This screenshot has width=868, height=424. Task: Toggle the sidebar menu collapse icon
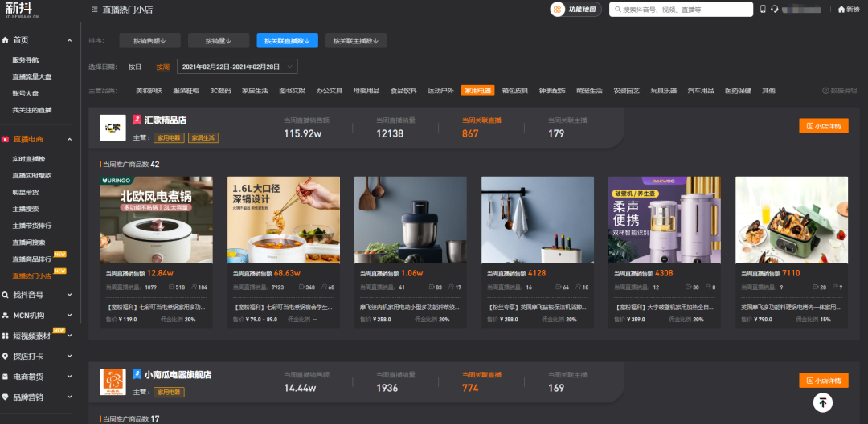click(95, 10)
